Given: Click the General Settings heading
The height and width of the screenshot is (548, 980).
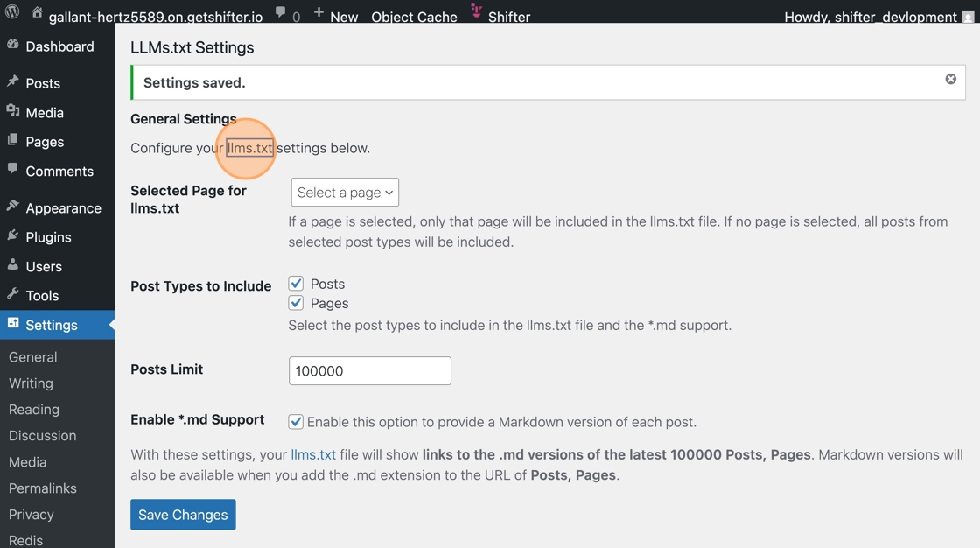Looking at the screenshot, I should click(x=183, y=119).
